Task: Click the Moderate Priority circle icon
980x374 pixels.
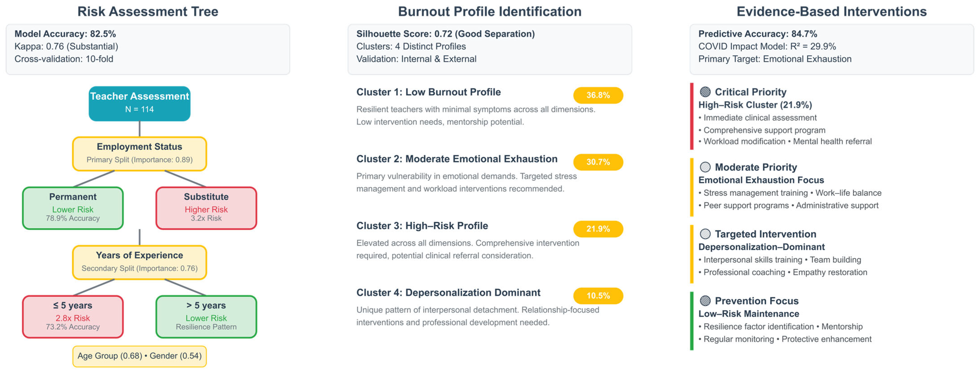Action: coord(705,167)
